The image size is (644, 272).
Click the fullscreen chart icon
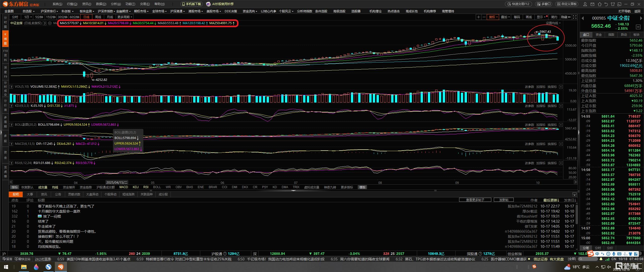tap(575, 17)
